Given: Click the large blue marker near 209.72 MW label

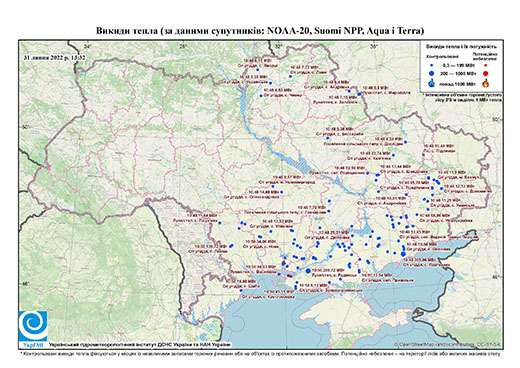Looking at the screenshot, I should pos(308,271).
